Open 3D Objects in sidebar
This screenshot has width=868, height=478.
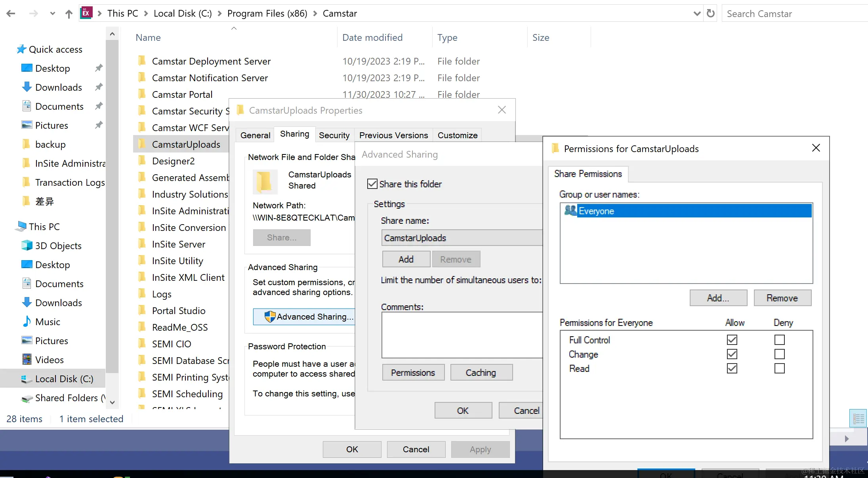pyautogui.click(x=58, y=246)
